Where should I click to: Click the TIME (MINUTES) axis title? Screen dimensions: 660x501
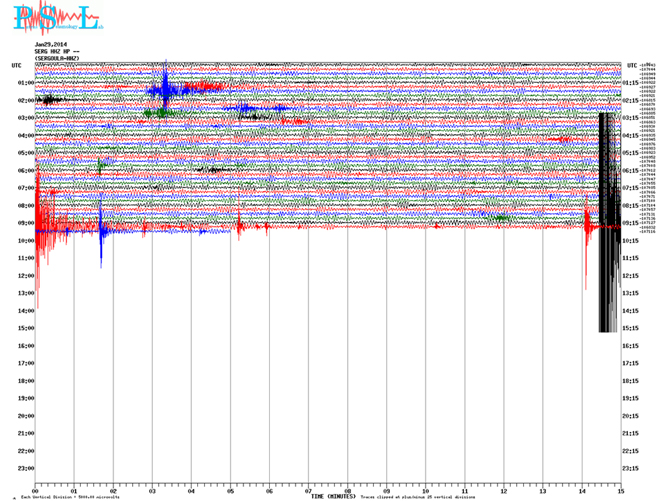coord(330,495)
